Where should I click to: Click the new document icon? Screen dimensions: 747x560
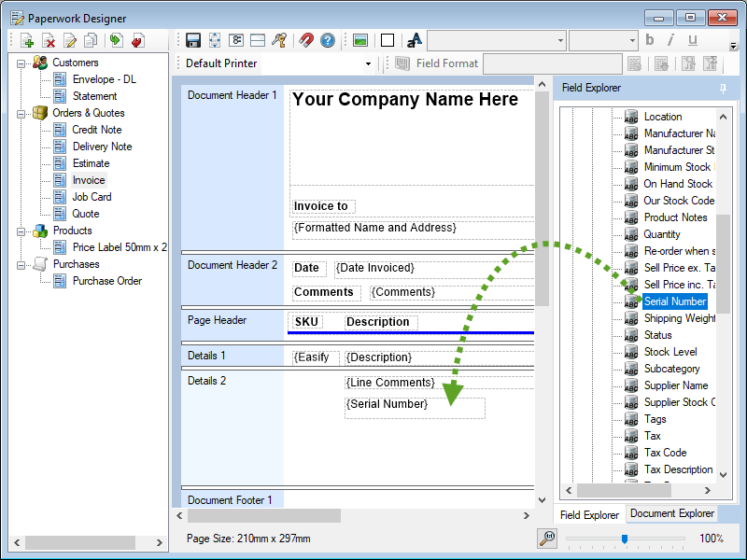pos(27,40)
